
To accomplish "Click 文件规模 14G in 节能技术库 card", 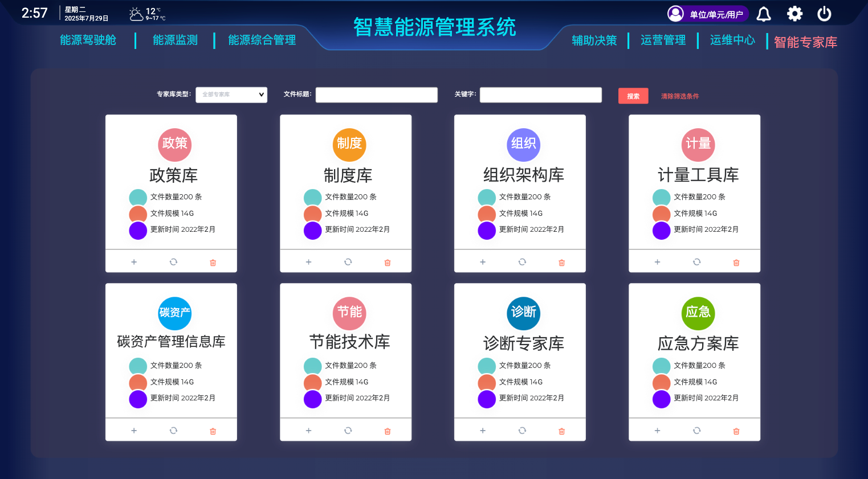I will click(347, 382).
